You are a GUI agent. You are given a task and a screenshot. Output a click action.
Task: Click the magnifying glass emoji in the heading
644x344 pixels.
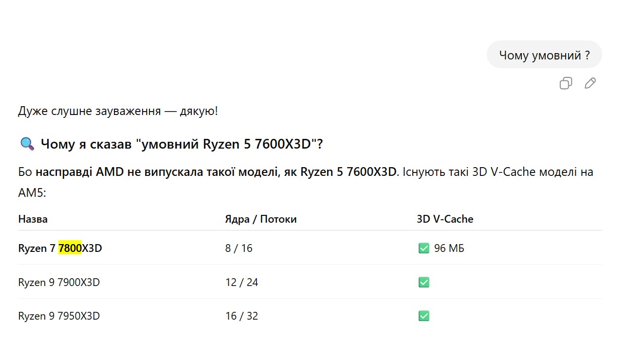(x=27, y=144)
